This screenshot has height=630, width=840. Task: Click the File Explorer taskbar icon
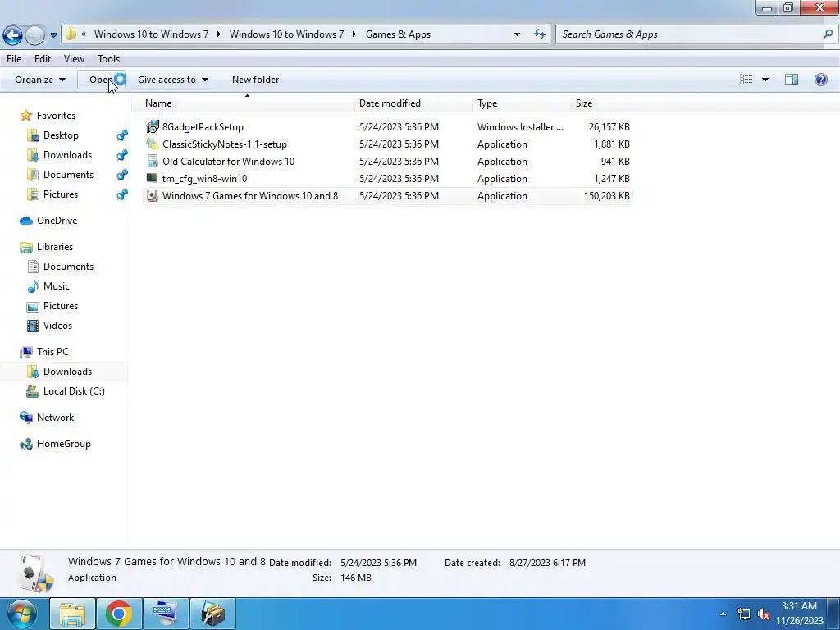coord(72,614)
